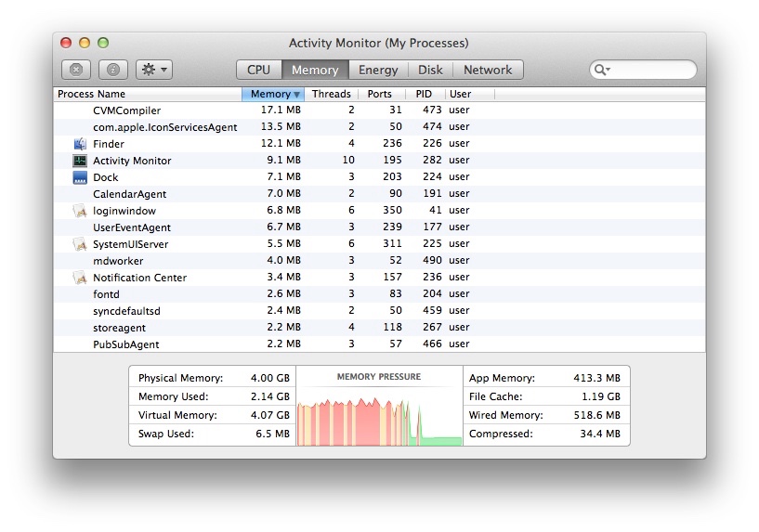The image size is (759, 532).
Task: Select the Memory tab
Action: (x=315, y=70)
